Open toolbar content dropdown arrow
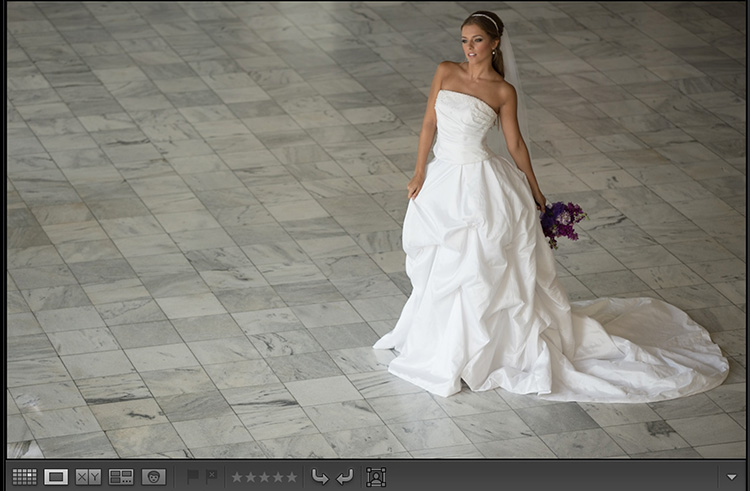The width and height of the screenshot is (750, 491). click(x=732, y=477)
